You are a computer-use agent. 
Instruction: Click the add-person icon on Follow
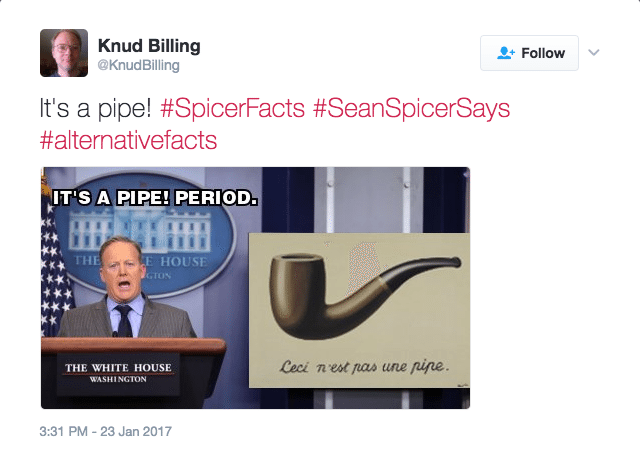506,53
